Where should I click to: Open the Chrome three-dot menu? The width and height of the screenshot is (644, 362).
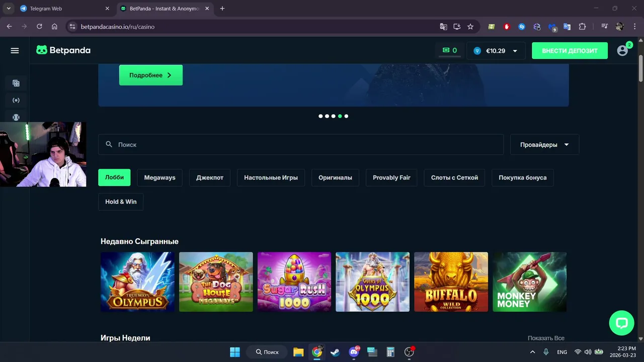(x=634, y=27)
